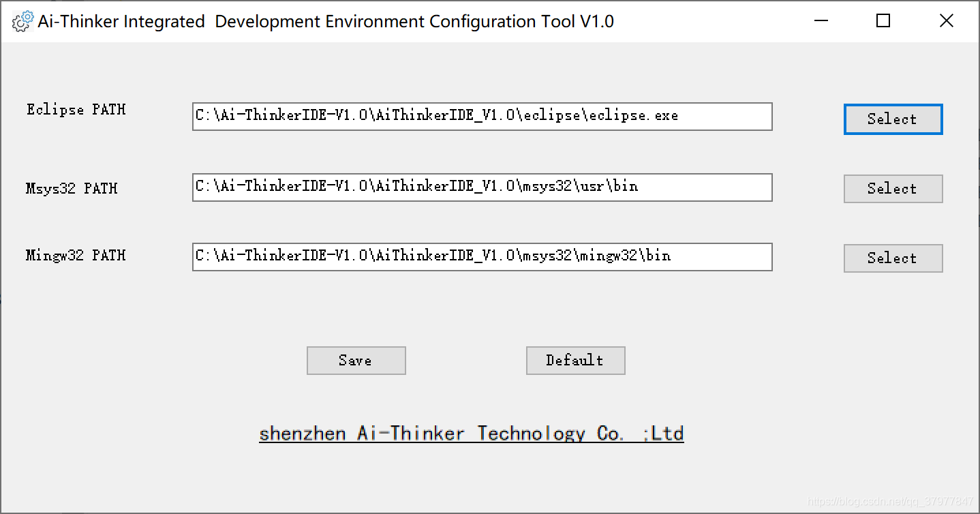This screenshot has height=514, width=980.
Task: Click the Mingw32 PATH label
Action: 76,256
